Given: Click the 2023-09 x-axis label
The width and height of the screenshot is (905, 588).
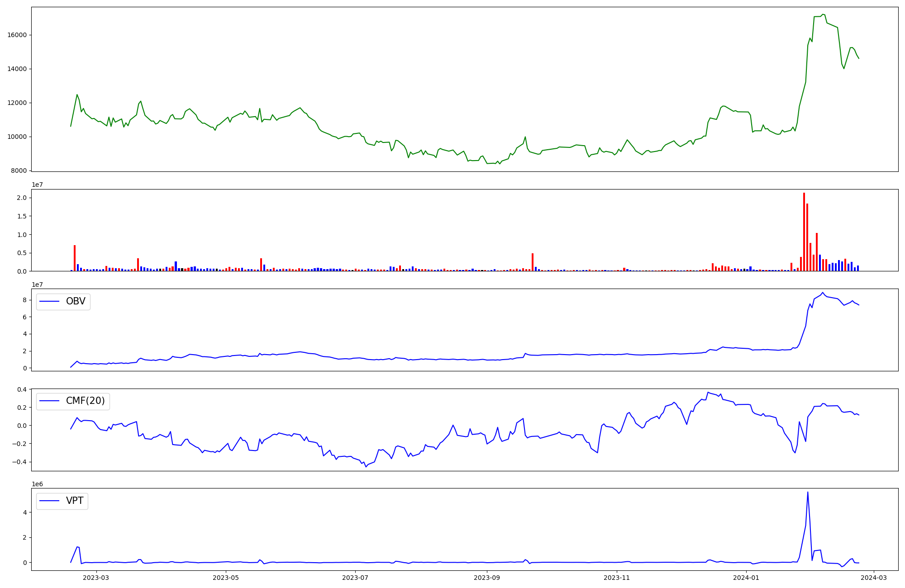Looking at the screenshot, I should [x=487, y=578].
